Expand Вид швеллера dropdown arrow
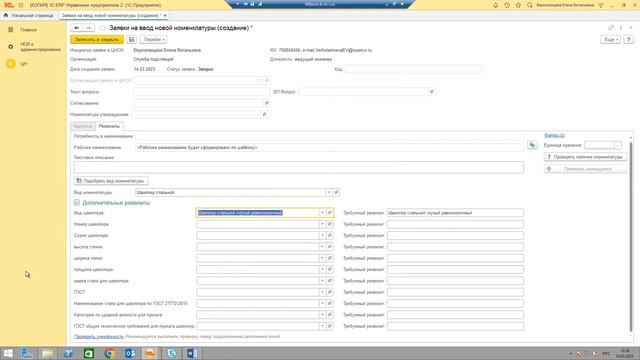 [322, 213]
